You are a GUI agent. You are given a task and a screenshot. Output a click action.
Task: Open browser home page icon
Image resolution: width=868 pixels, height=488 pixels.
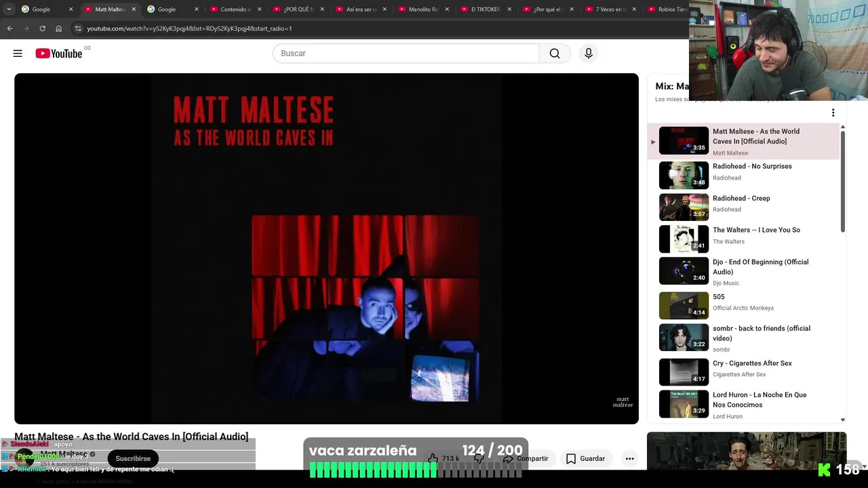pos(58,28)
